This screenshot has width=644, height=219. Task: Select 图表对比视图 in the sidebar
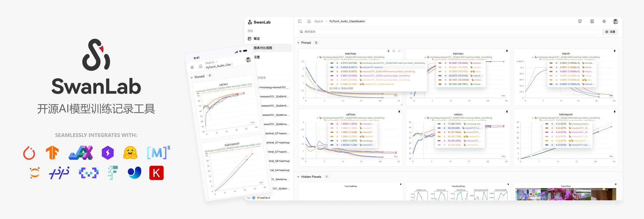click(263, 48)
